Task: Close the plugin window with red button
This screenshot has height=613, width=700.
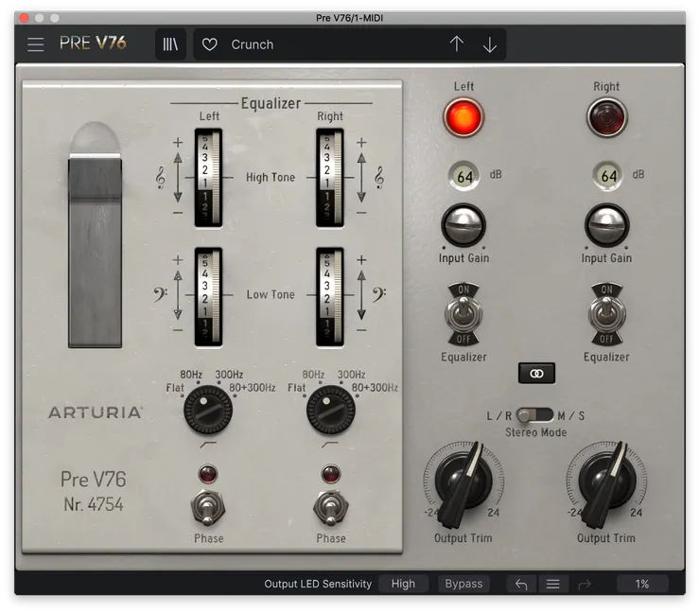Action: [x=25, y=18]
